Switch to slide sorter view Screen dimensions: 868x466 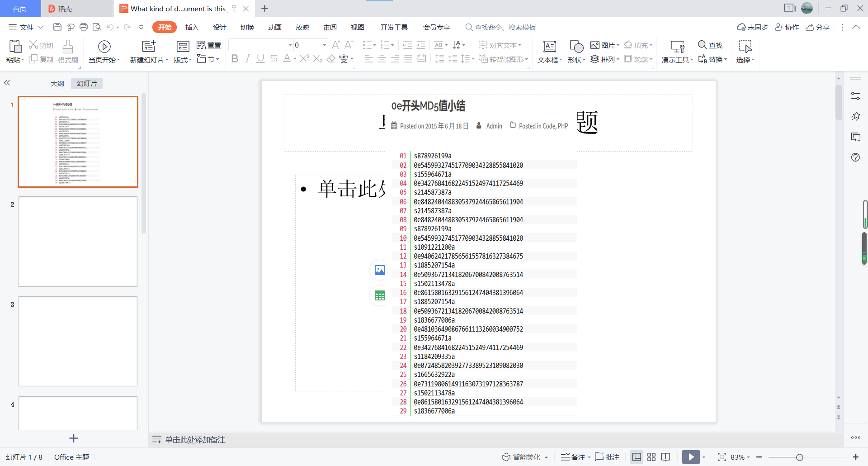click(x=651, y=457)
